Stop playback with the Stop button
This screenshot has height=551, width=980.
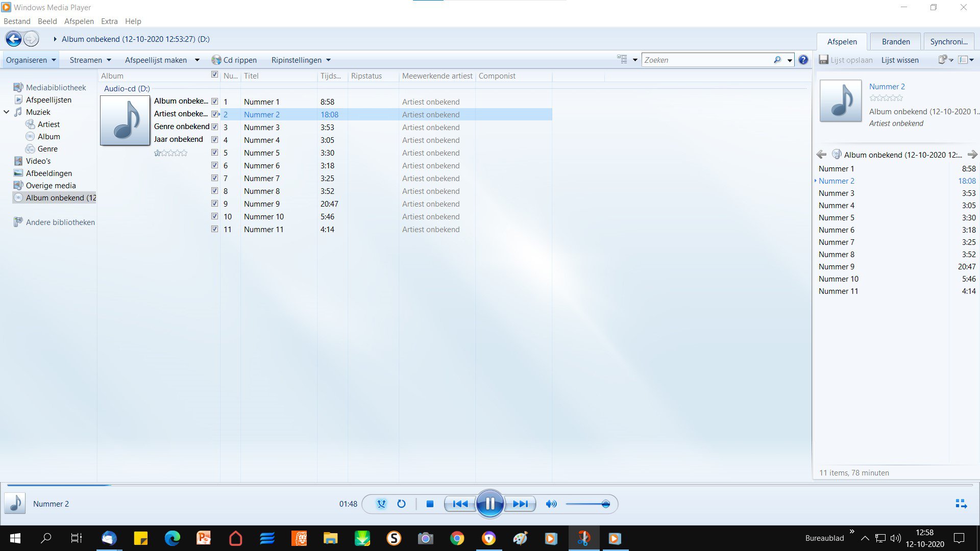[430, 504]
